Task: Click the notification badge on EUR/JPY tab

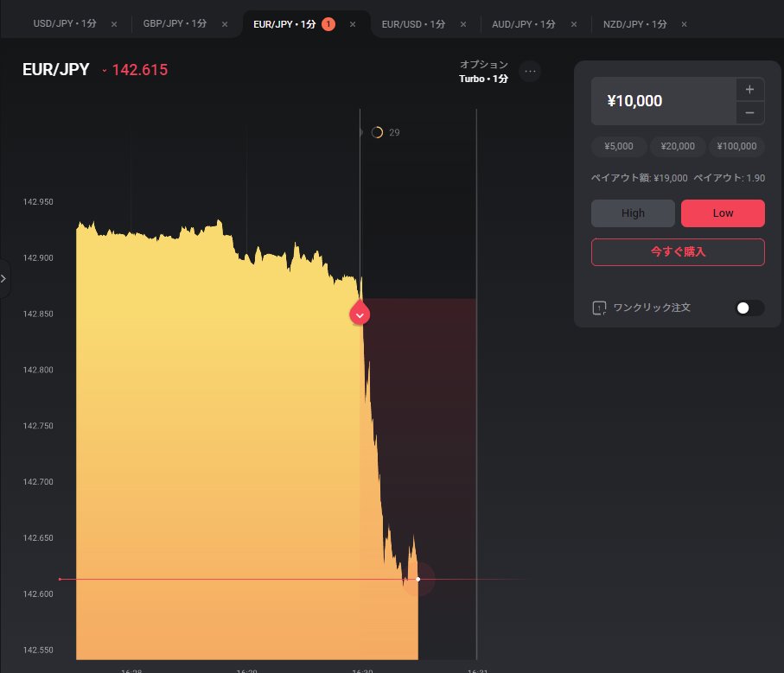Action: point(328,24)
